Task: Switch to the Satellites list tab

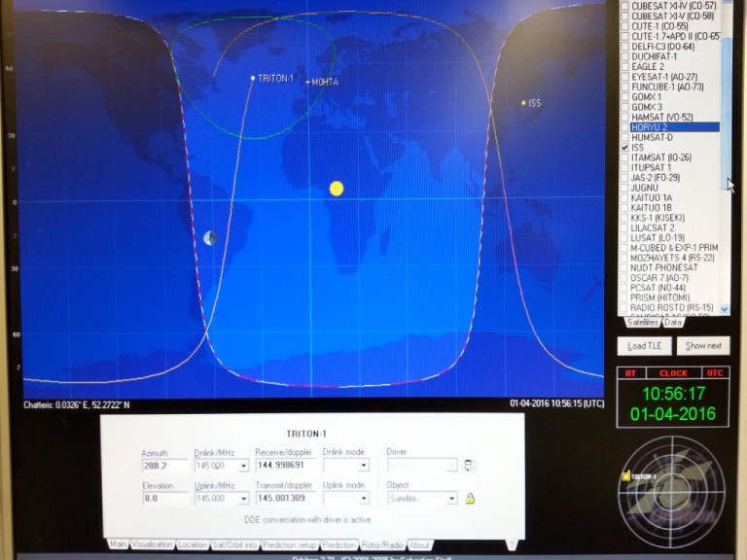Action: coord(642,323)
